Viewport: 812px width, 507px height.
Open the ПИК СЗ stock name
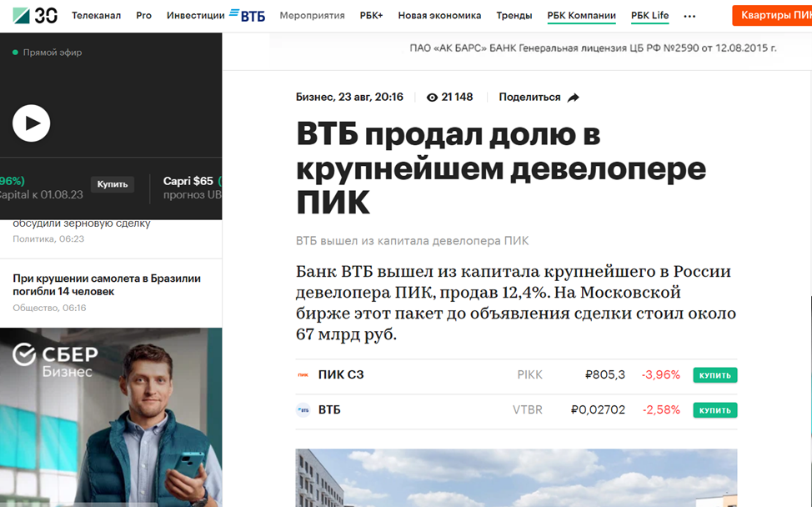pyautogui.click(x=341, y=375)
